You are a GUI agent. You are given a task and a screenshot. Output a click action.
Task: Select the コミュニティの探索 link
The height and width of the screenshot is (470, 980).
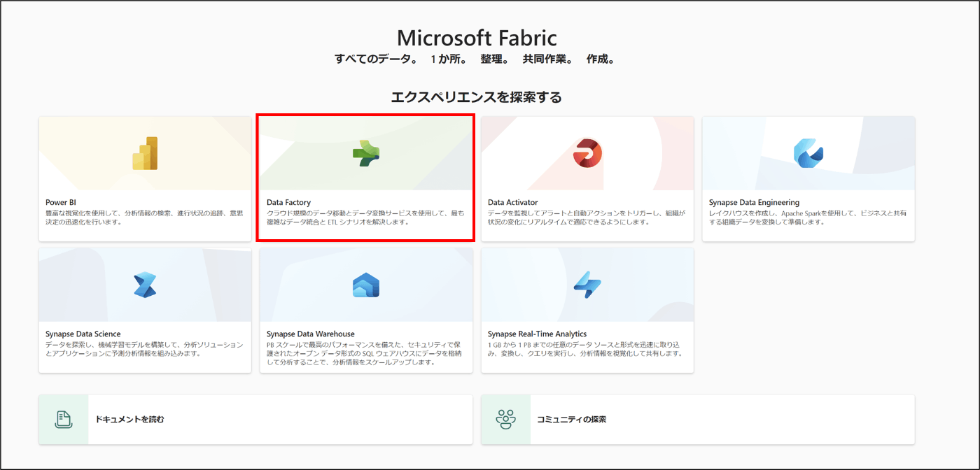coord(571,420)
